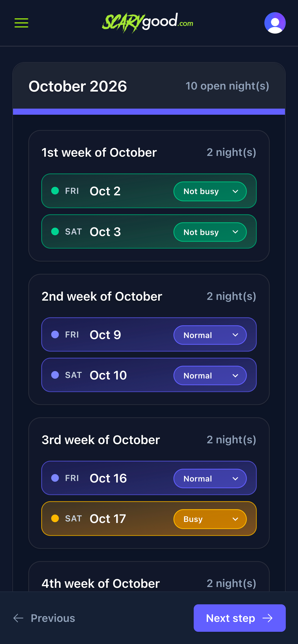Click the SCARYgood.com logo
This screenshot has height=644, width=298.
[x=148, y=22]
